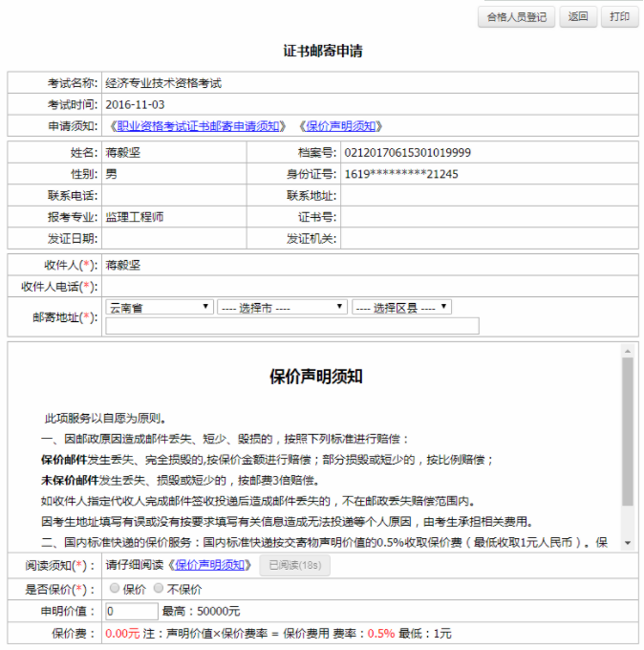Expand the 云南省 province dropdown
The image size is (644, 650).
[160, 308]
